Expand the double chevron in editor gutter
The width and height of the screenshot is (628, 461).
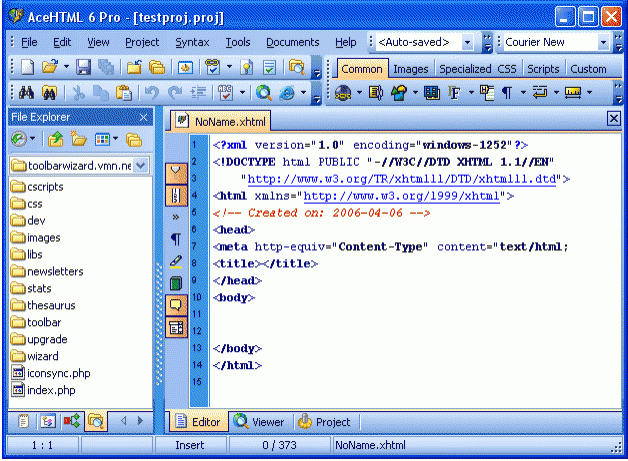[x=176, y=217]
